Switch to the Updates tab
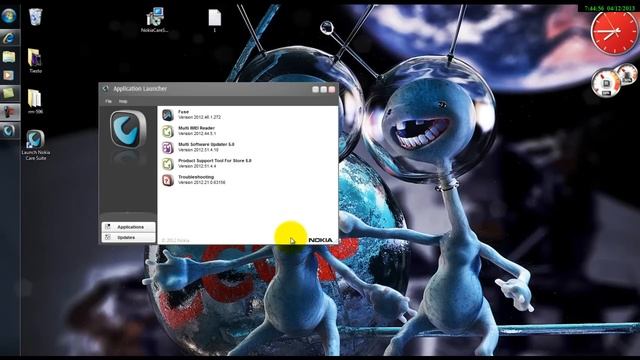The image size is (640, 360). tap(129, 237)
